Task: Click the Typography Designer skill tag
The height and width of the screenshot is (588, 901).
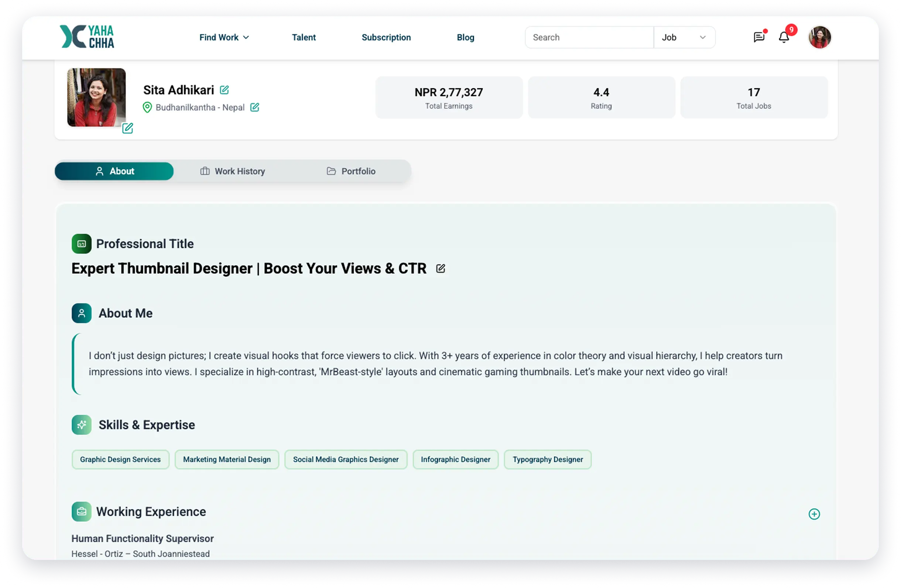Action: point(547,459)
